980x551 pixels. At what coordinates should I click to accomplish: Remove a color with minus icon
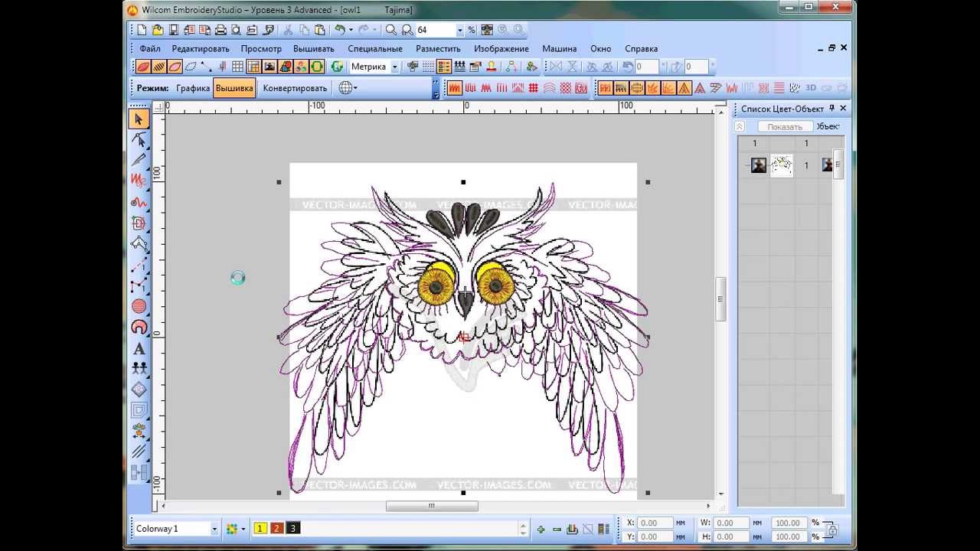pos(557,529)
